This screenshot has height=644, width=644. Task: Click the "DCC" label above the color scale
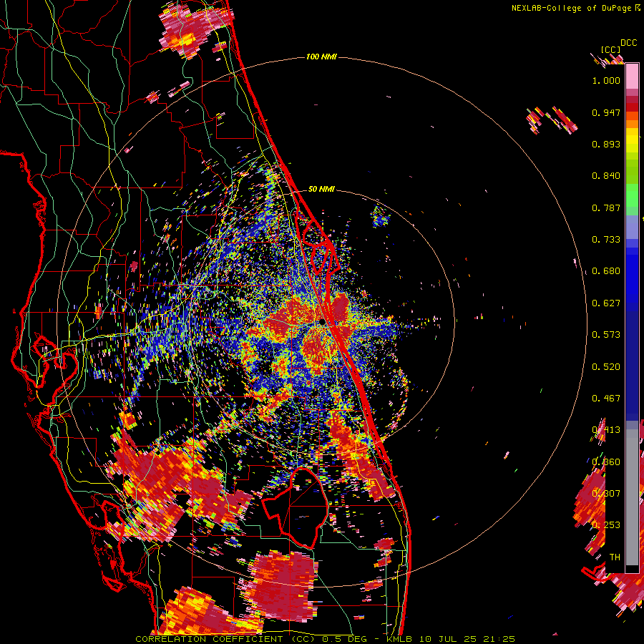629,43
